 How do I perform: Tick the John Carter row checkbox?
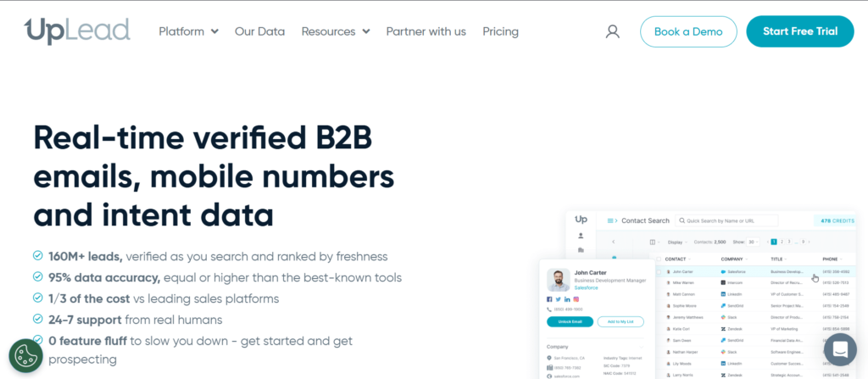pos(659,271)
